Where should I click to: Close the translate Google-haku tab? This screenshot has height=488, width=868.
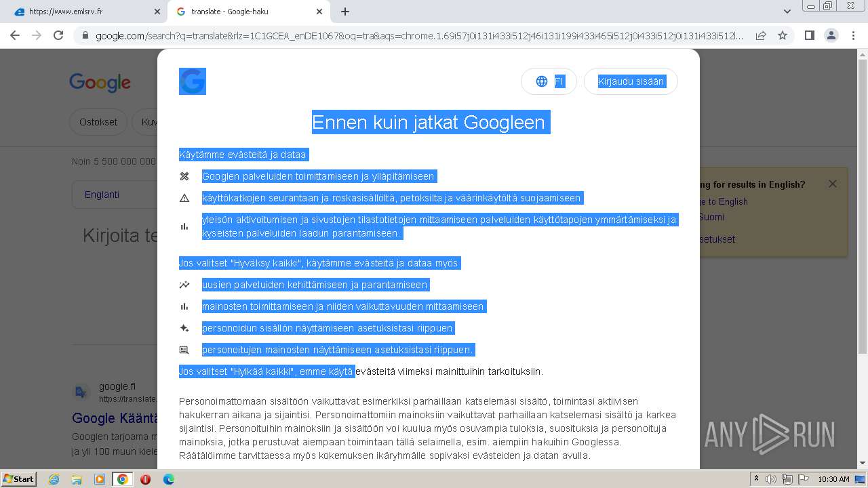(319, 12)
